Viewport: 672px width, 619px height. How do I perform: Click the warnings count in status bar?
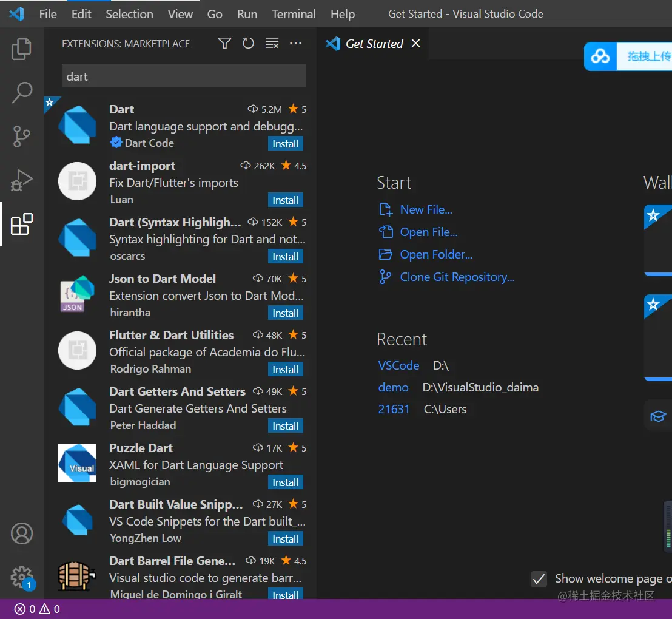pos(50,609)
